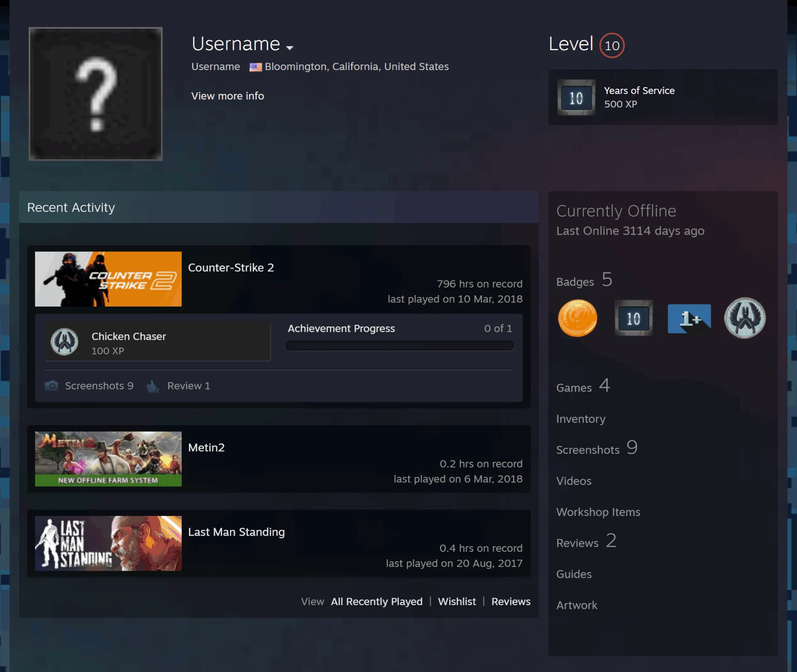Open Last Man Standing banner image

[x=108, y=543]
